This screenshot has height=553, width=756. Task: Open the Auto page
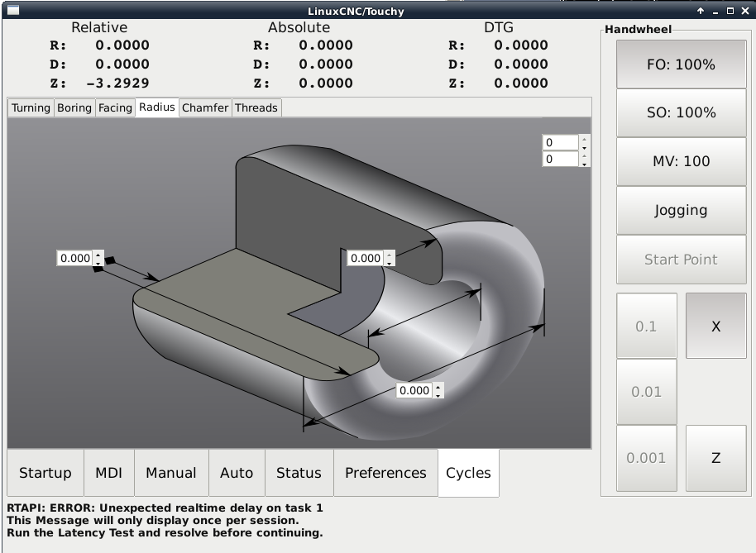(x=237, y=473)
